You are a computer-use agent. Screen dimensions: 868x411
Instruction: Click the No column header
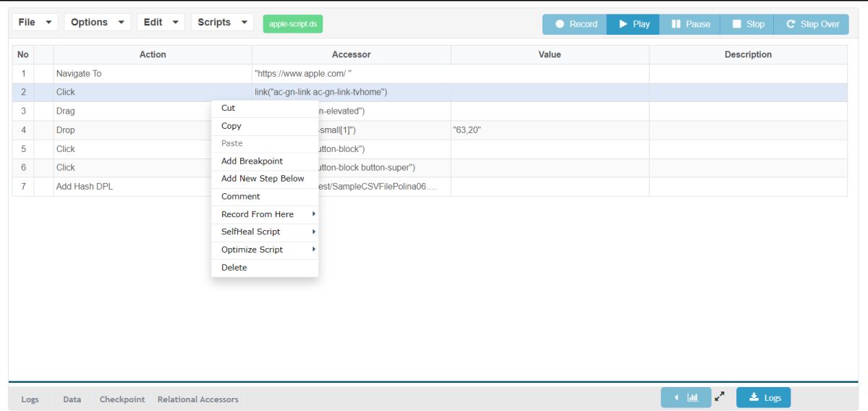tap(23, 55)
